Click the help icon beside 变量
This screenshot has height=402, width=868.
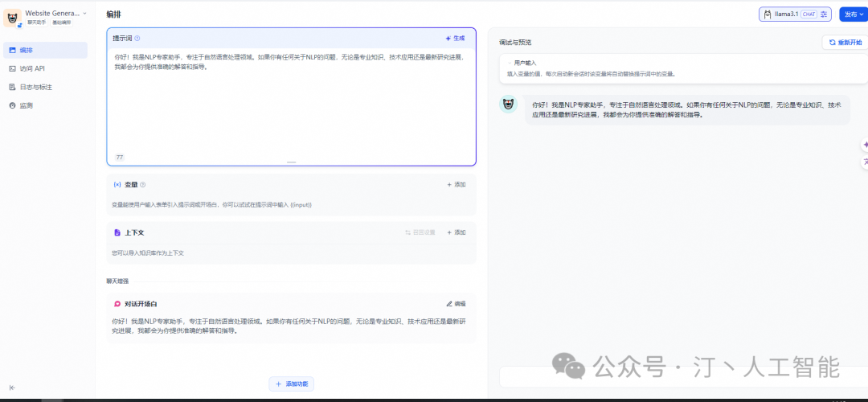[x=143, y=184]
